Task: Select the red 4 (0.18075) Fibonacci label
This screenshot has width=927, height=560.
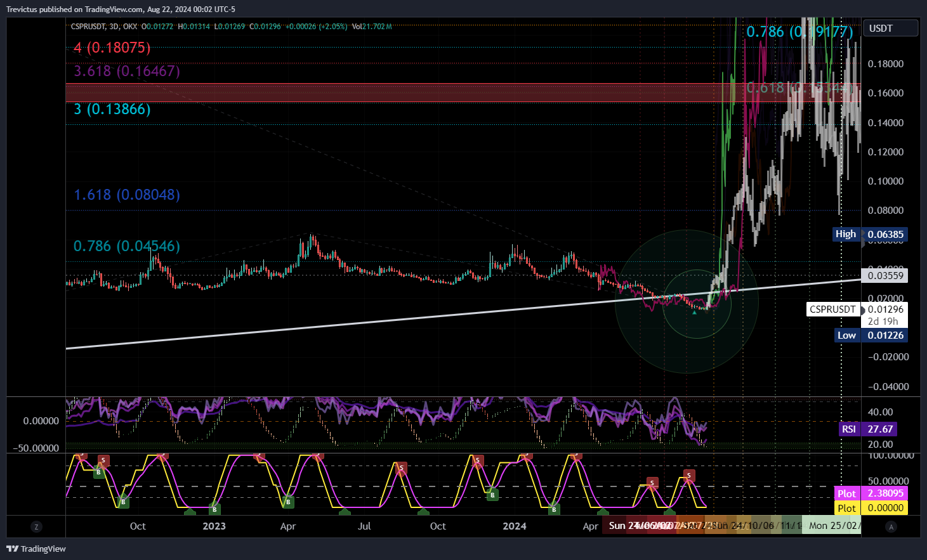Action: point(112,48)
